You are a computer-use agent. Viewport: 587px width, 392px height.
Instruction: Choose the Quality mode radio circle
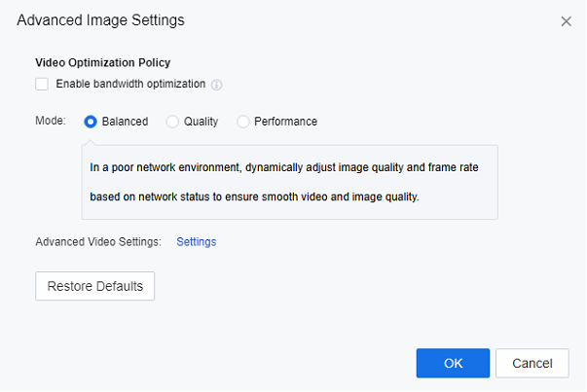[172, 122]
